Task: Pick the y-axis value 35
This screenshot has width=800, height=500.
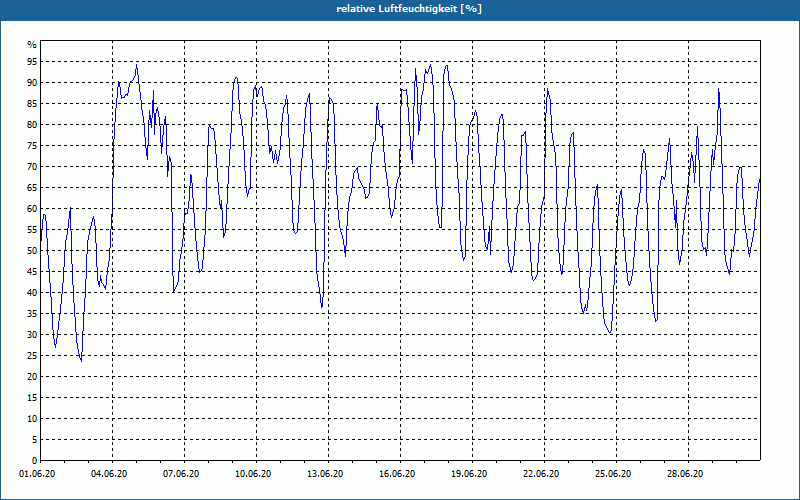Action: [x=32, y=313]
